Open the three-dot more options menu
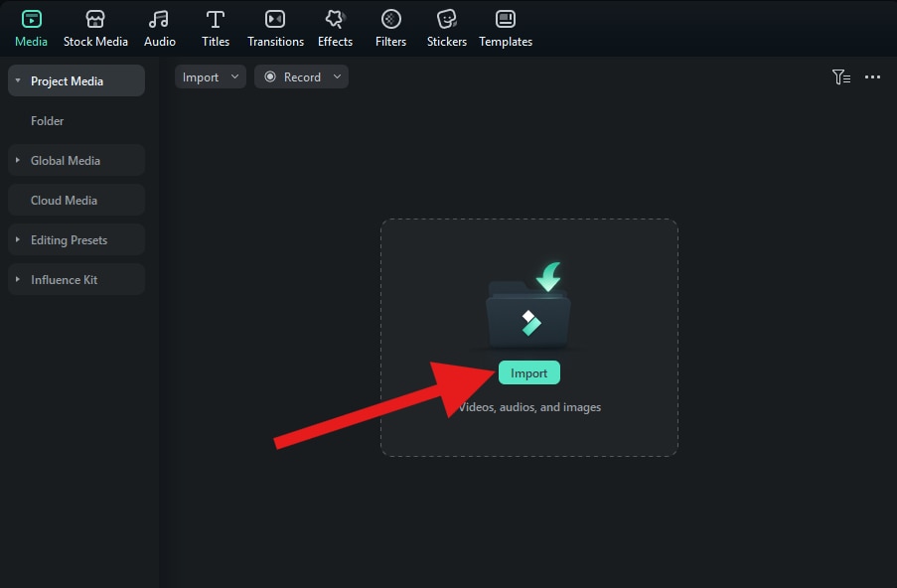 tap(872, 76)
